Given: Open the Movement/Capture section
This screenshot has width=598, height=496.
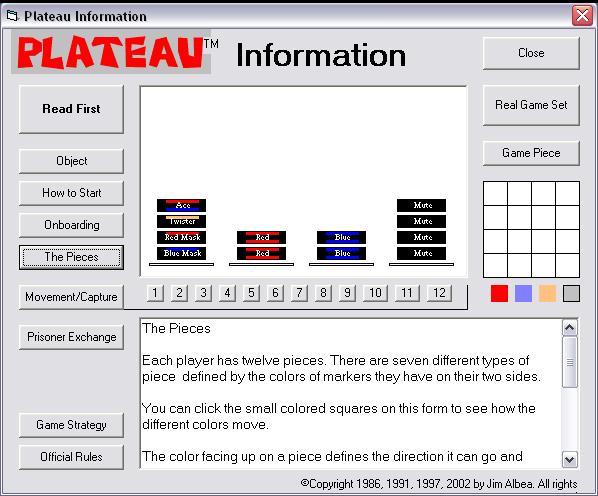Looking at the screenshot, I should click(x=71, y=297).
